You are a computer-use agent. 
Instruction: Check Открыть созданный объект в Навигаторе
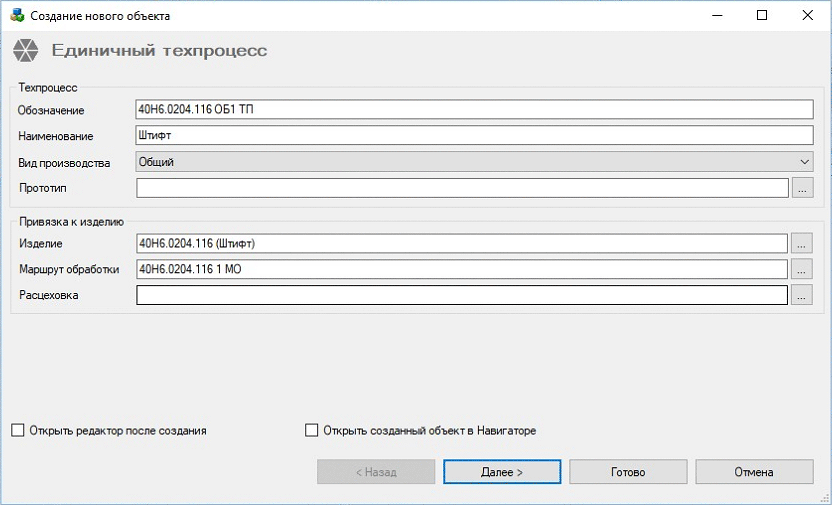(311, 431)
